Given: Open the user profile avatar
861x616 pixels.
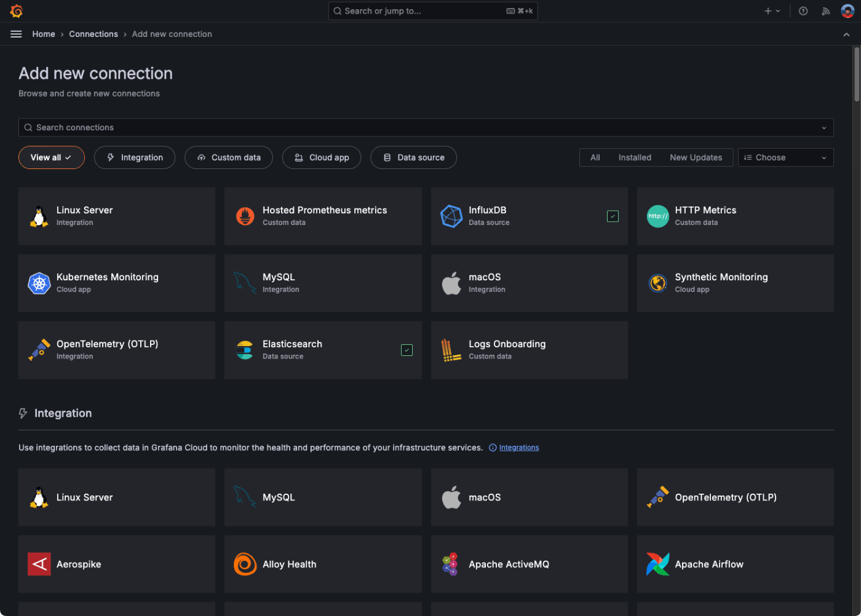Looking at the screenshot, I should (x=847, y=11).
